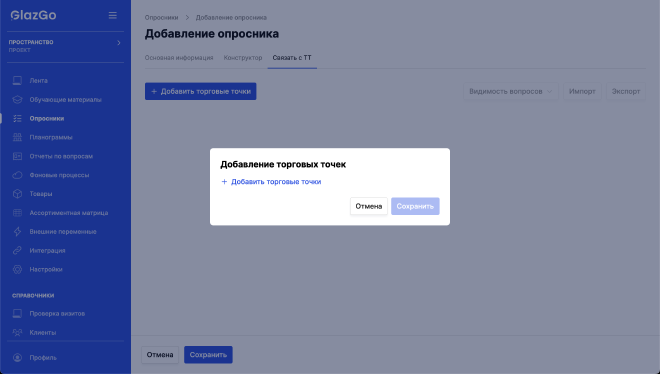Click the Ассортиментная матрица table icon
Image resolution: width=660 pixels, height=374 pixels.
pos(17,212)
